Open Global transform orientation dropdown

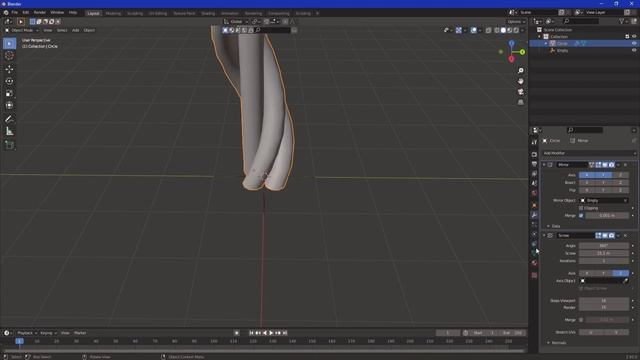click(x=236, y=22)
